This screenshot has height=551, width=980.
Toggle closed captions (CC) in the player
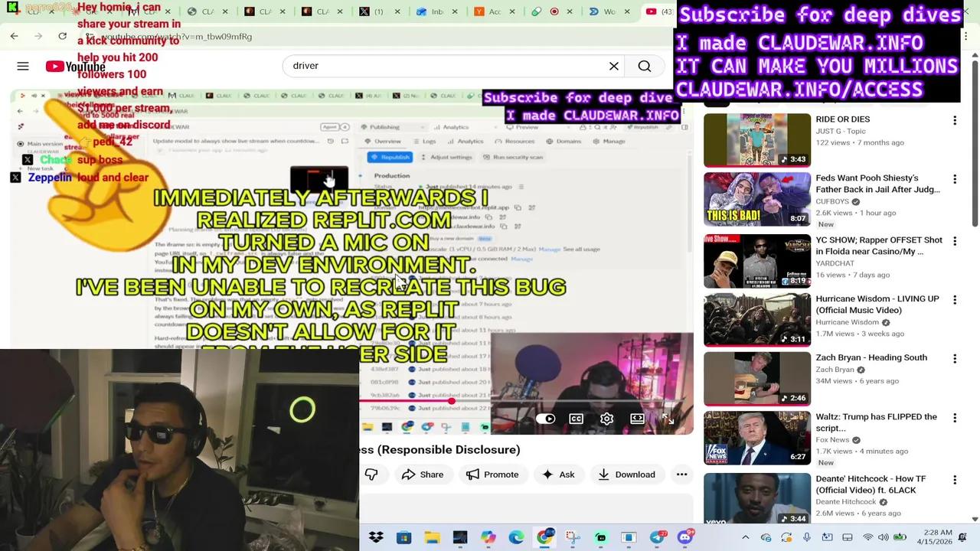pos(576,419)
